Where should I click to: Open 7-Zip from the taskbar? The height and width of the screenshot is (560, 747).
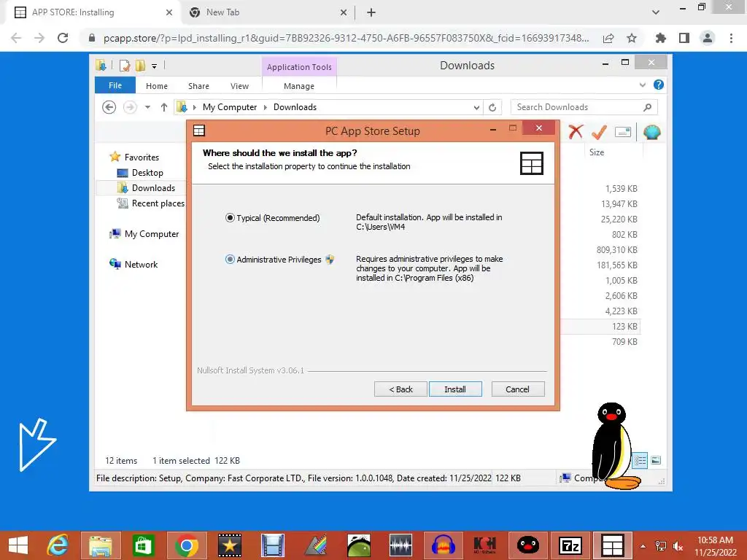click(x=570, y=545)
